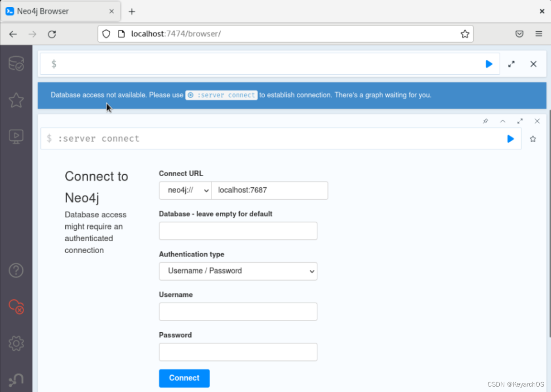Image resolution: width=551 pixels, height=392 pixels.
Task: Bookmark this page with star icon
Action: click(x=465, y=34)
